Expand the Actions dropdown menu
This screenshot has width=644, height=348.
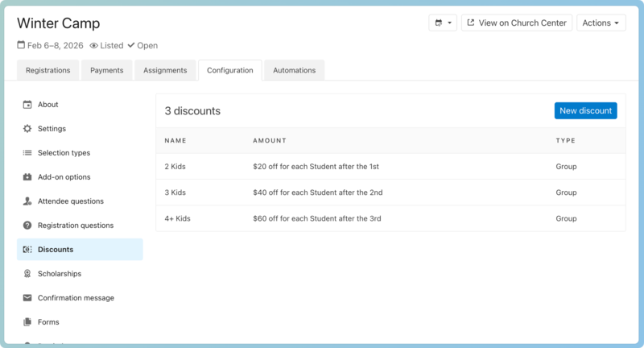(601, 23)
